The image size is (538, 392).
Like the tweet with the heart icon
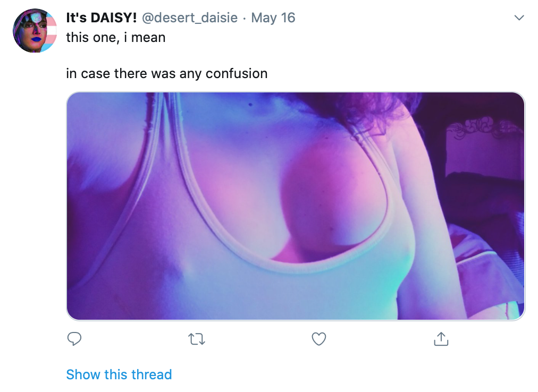pos(319,339)
